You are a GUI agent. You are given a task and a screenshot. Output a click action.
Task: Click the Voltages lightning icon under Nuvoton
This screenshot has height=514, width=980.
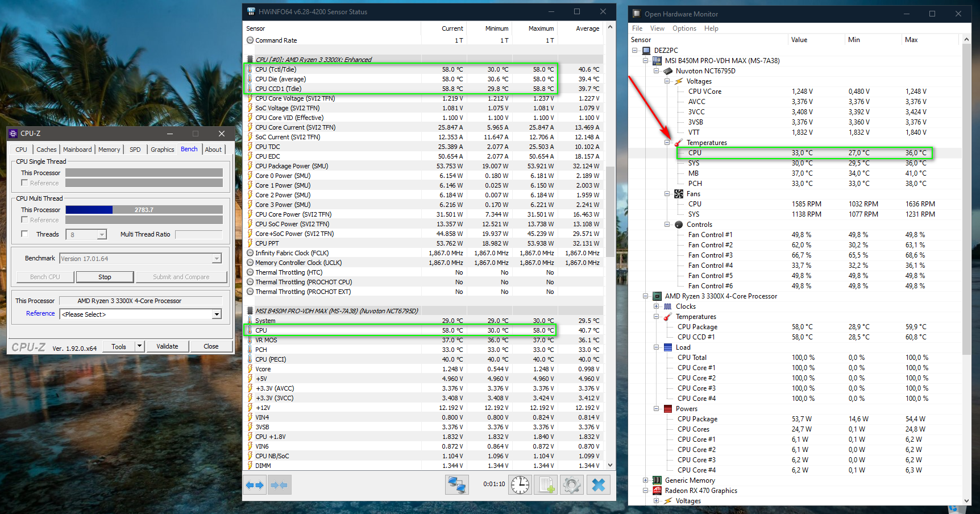coord(679,81)
